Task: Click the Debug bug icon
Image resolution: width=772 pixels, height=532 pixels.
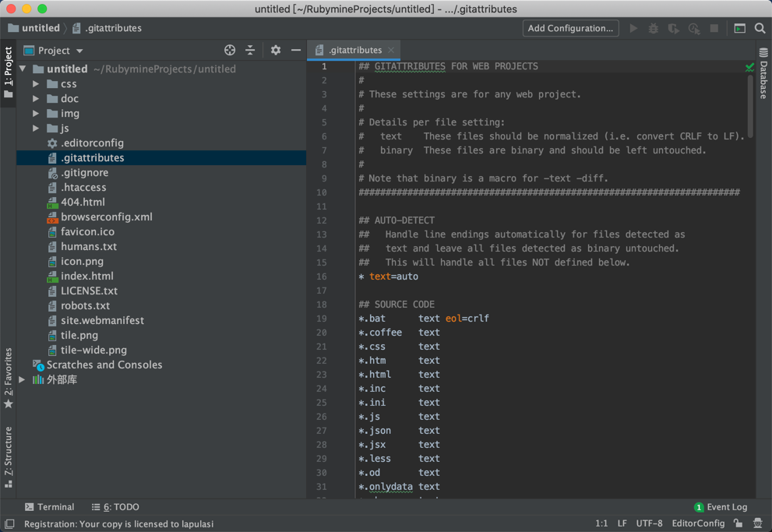Action: [x=654, y=29]
